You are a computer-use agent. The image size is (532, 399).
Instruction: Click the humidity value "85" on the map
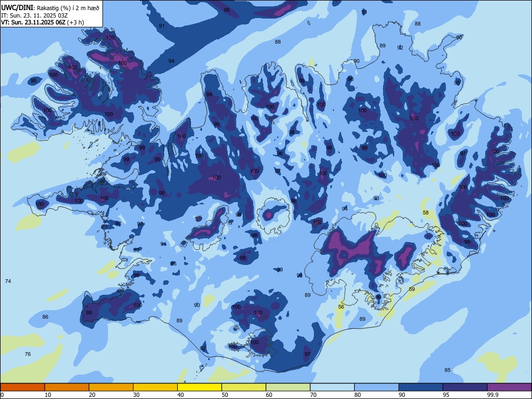[447, 370]
